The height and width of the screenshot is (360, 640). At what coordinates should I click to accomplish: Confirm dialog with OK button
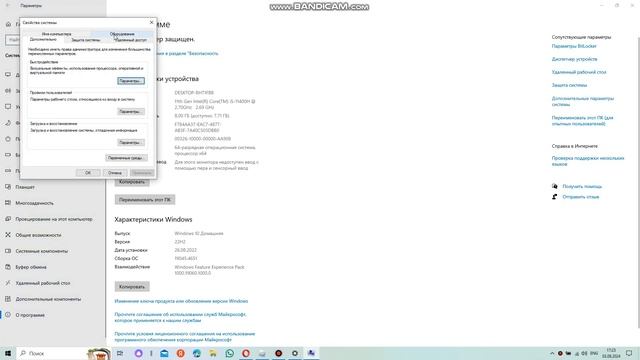point(88,173)
